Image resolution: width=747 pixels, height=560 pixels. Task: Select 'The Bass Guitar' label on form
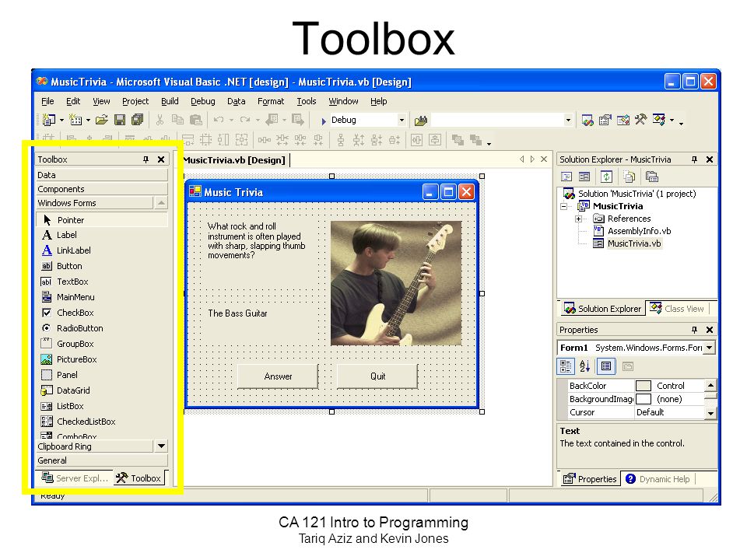[x=237, y=313]
